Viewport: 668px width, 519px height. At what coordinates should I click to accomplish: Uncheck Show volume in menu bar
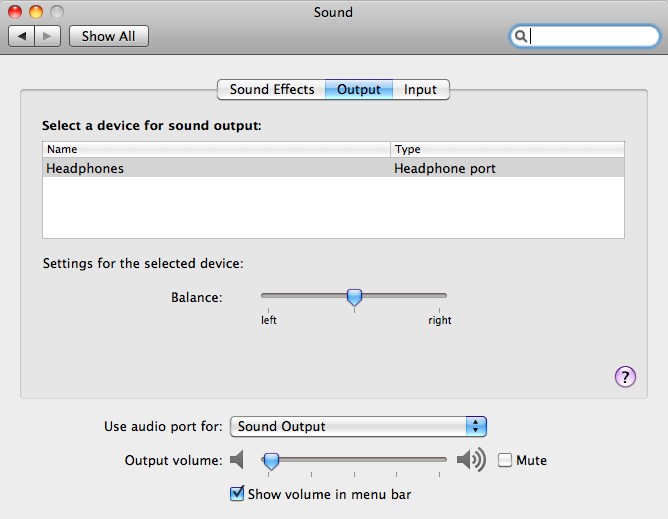point(238,493)
